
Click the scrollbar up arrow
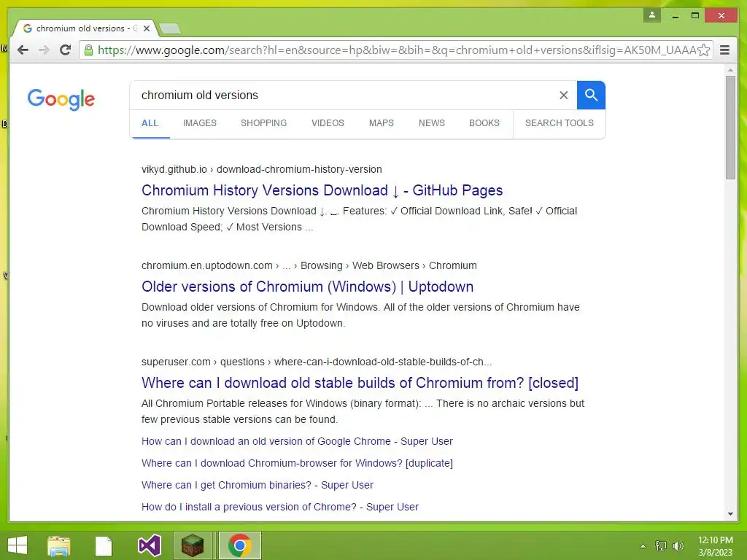point(730,71)
